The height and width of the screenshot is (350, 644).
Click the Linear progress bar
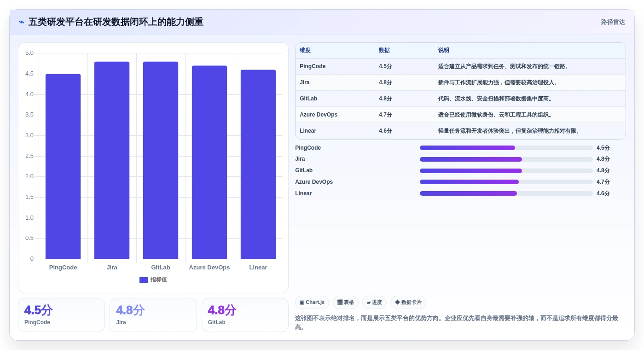click(x=506, y=193)
